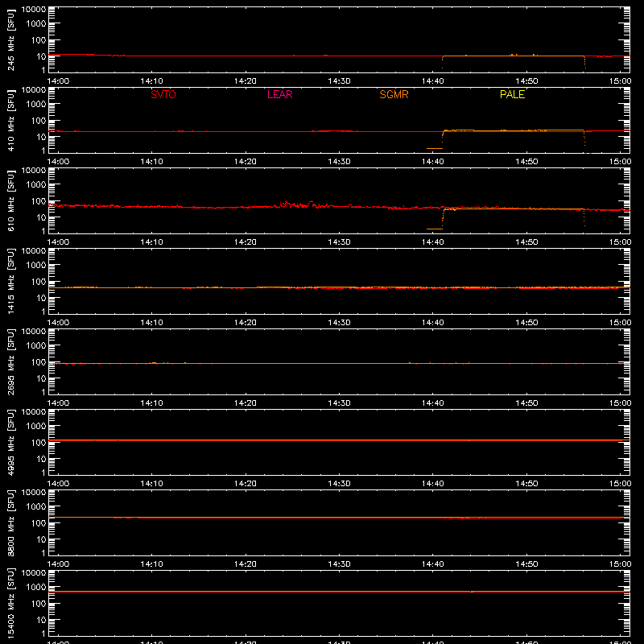Click 14:30 time label under 410 MHz panel

[x=339, y=162]
